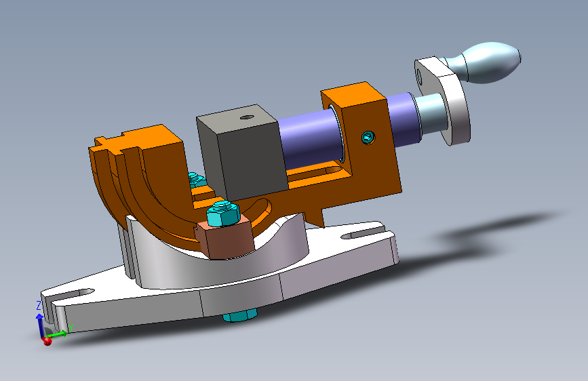Select the light blue shaft collar near crank
588x381 pixels.
(x=431, y=115)
